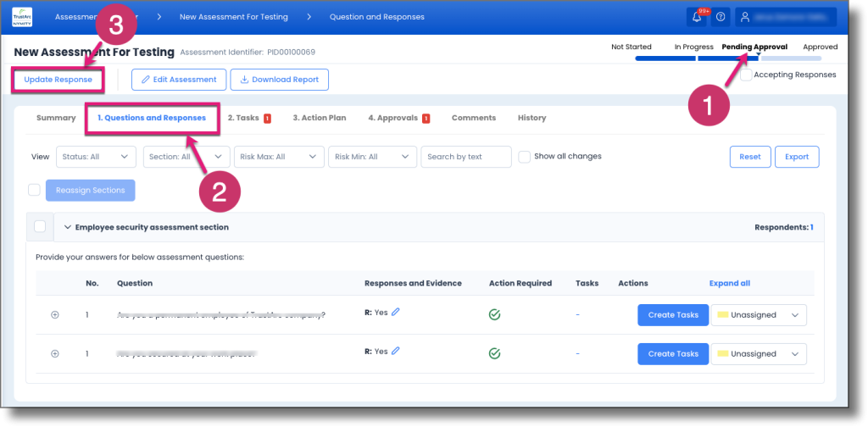Screen dimensions: 868x427
Task: Collapse the Employee security assessment section
Action: tap(68, 227)
